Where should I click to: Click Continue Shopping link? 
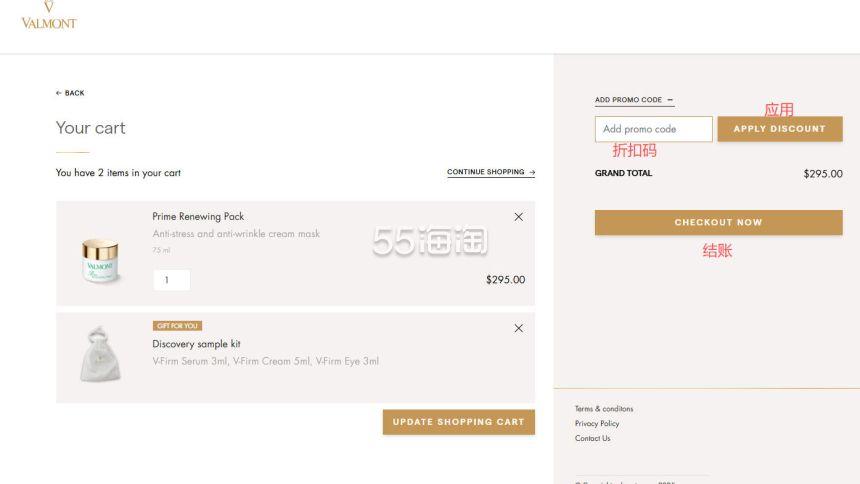point(490,172)
